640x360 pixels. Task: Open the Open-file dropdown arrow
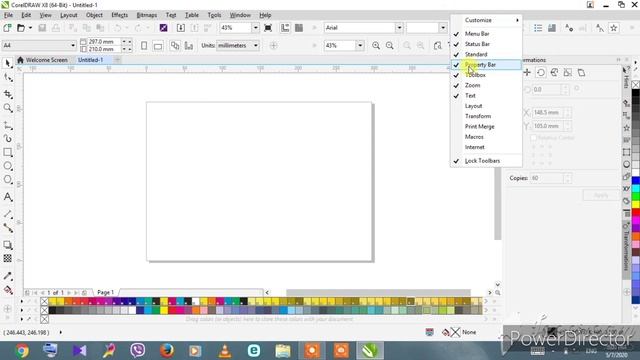click(x=30, y=28)
